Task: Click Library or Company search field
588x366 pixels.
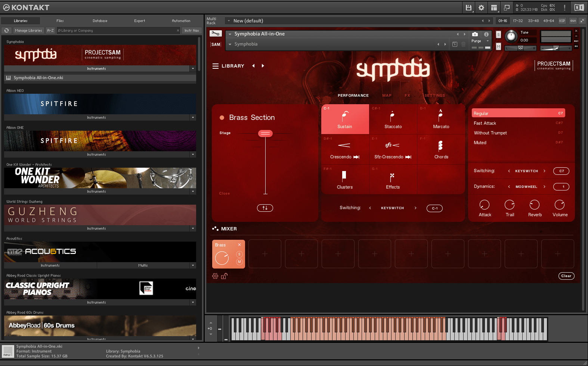Action: pyautogui.click(x=118, y=31)
